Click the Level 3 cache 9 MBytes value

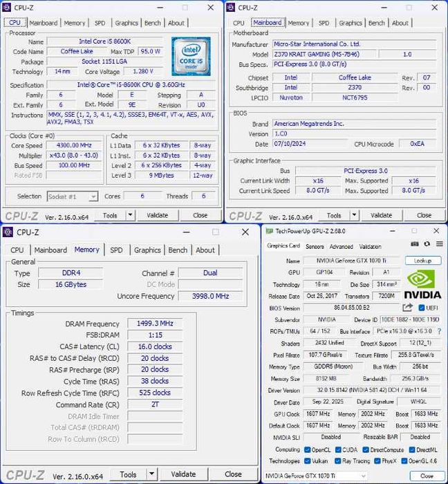[162, 176]
